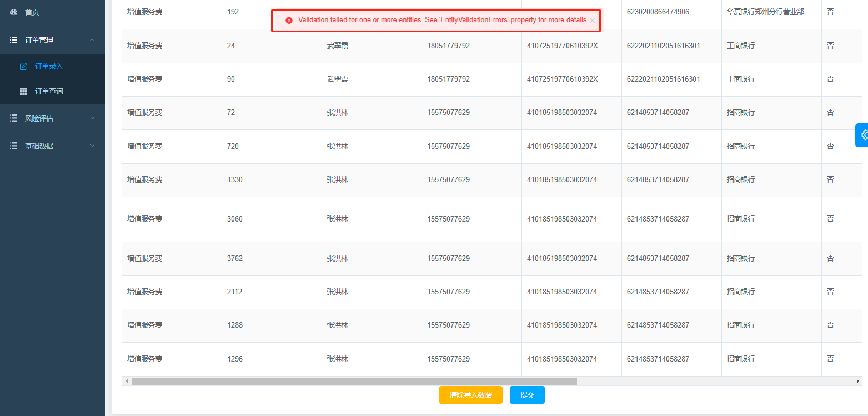Click 武翠霞 in the row with amount 24
The width and height of the screenshot is (868, 416).
tap(338, 46)
